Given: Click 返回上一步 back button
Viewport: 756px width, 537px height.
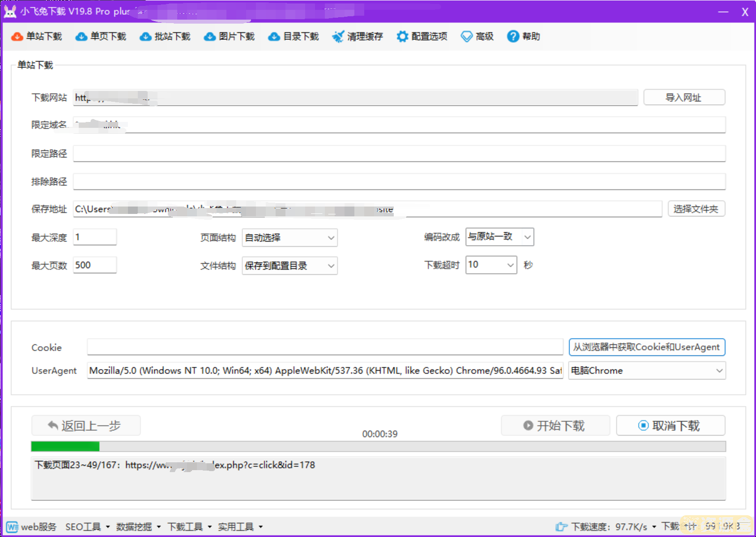Looking at the screenshot, I should [x=86, y=426].
